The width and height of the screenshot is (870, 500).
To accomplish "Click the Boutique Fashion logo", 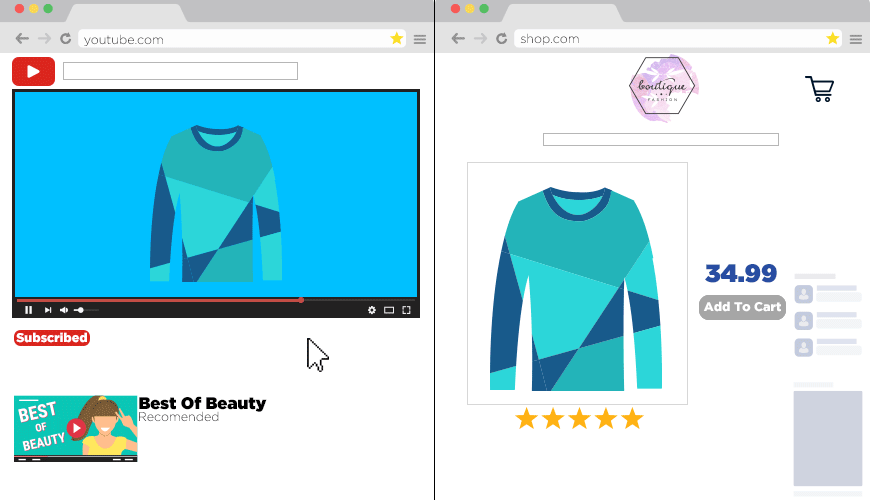I will [x=665, y=88].
